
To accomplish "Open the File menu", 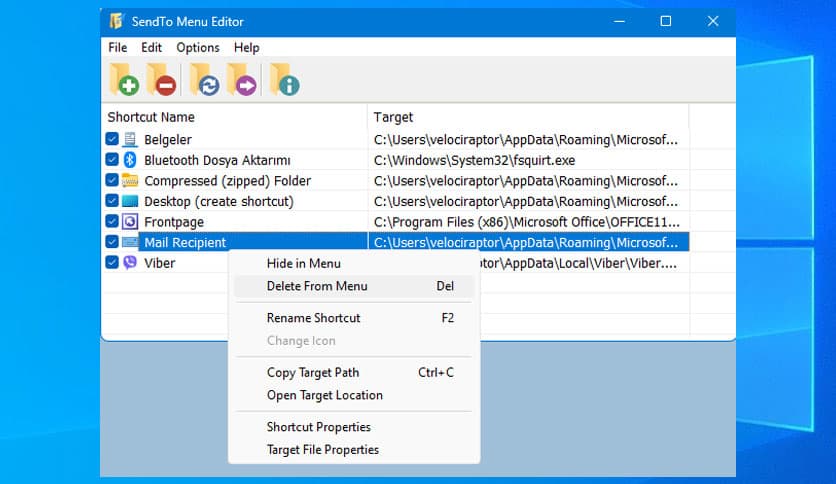I will 117,47.
